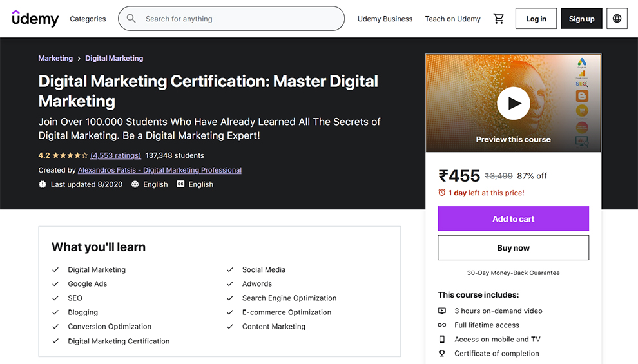Click the globe icon beside English
The height and width of the screenshot is (364, 638).
[135, 184]
